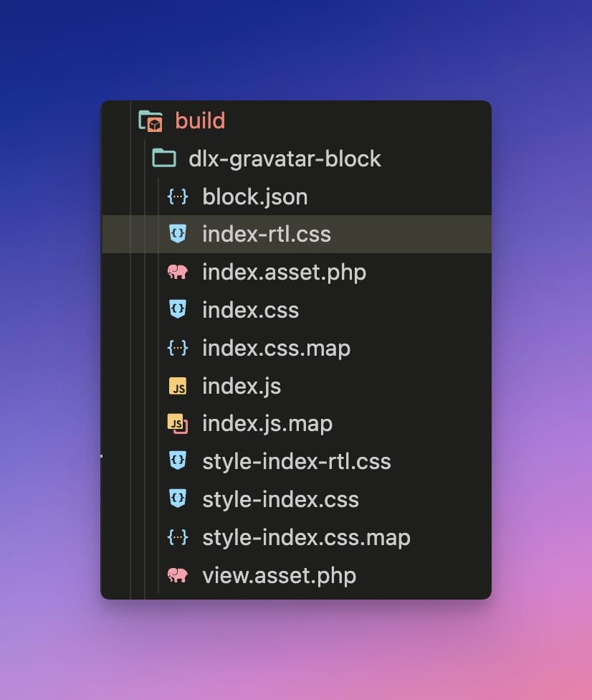Click the JS map icon beside index.js.map
Image resolution: width=592 pixels, height=700 pixels.
(177, 424)
